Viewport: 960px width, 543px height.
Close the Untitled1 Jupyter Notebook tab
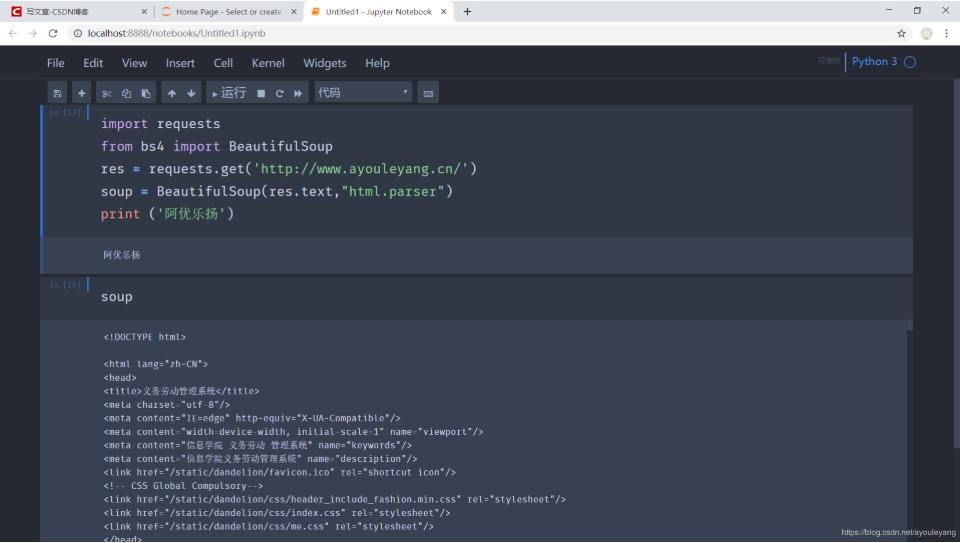(443, 12)
